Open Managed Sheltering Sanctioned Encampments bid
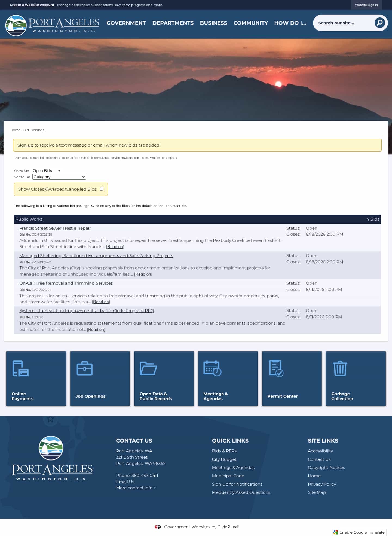The width and height of the screenshot is (392, 536). pyautogui.click(x=96, y=255)
